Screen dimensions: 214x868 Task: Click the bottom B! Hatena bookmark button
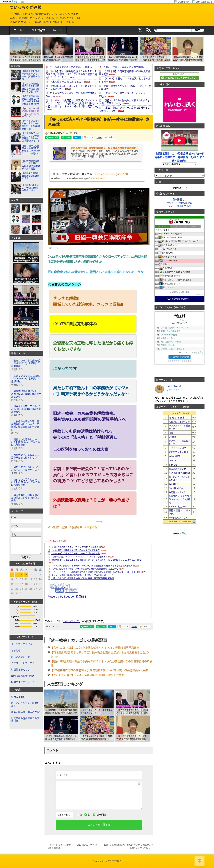click(x=112, y=626)
